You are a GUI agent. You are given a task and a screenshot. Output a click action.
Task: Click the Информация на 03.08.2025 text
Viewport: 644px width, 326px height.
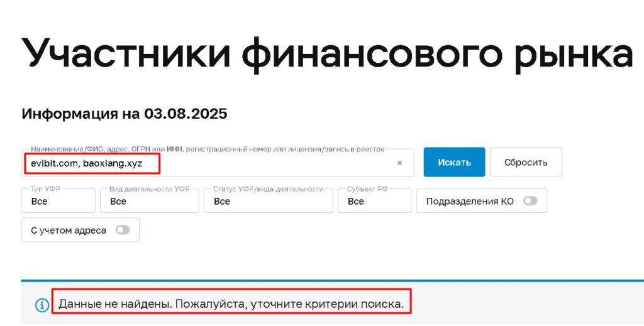tap(124, 114)
